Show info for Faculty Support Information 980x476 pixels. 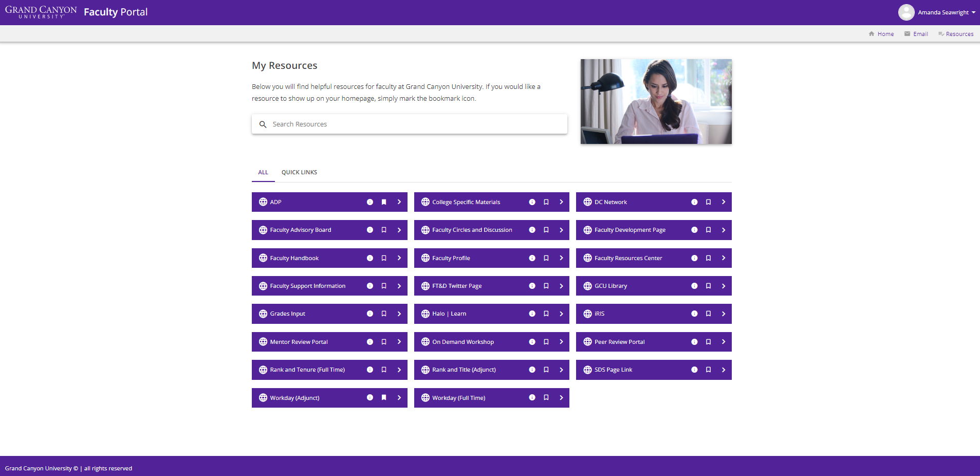(x=370, y=286)
